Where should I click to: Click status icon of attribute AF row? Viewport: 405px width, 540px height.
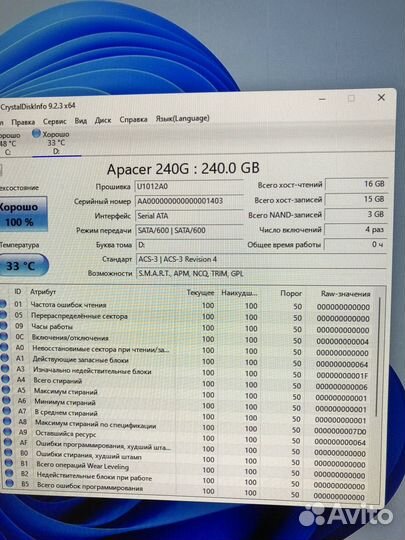[8, 442]
